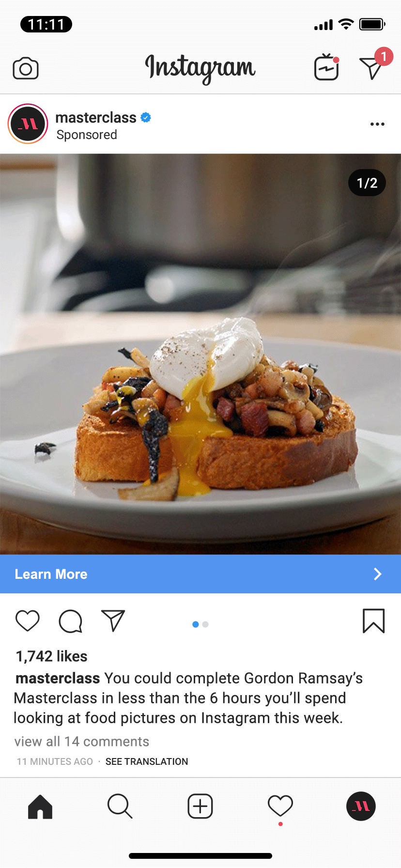Click SEE TRANSLATION link
Screen dimensions: 401x868
147,761
